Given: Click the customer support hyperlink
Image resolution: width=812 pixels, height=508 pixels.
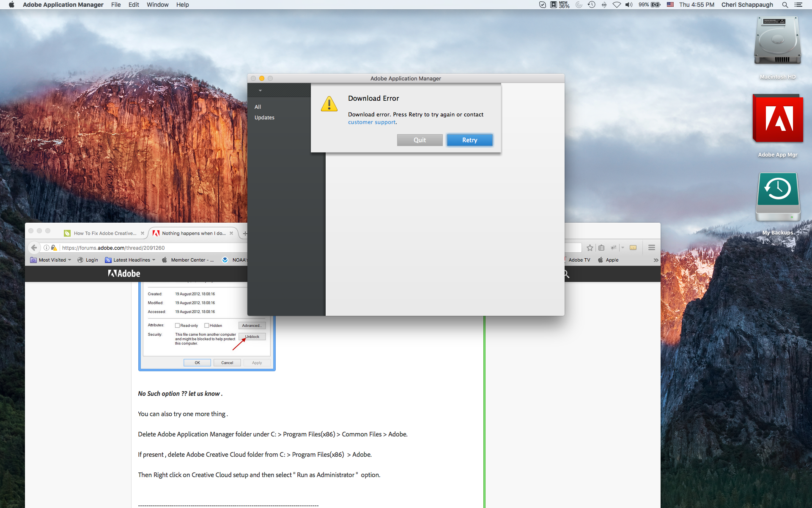Looking at the screenshot, I should tap(371, 121).
